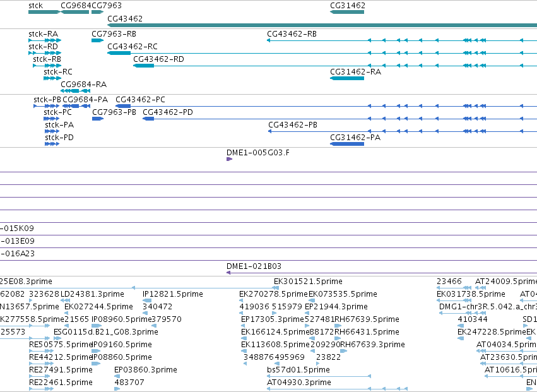Click the clone label ending -013E09
This screenshot has height=392, width=537.
(x=17, y=241)
